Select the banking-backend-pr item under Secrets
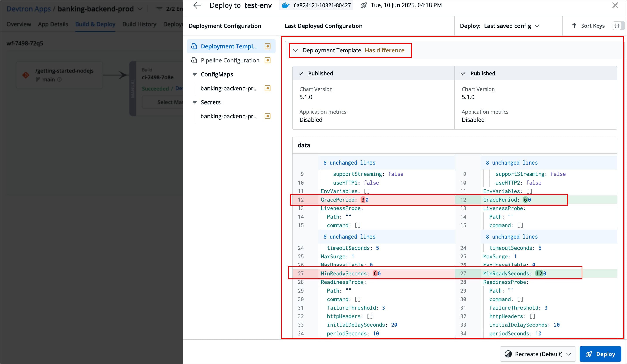The image size is (627, 364). coord(229,116)
